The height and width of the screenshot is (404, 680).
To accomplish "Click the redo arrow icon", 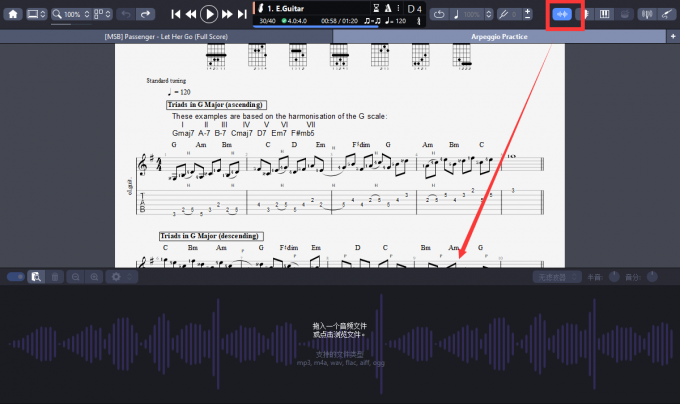I will tap(146, 14).
